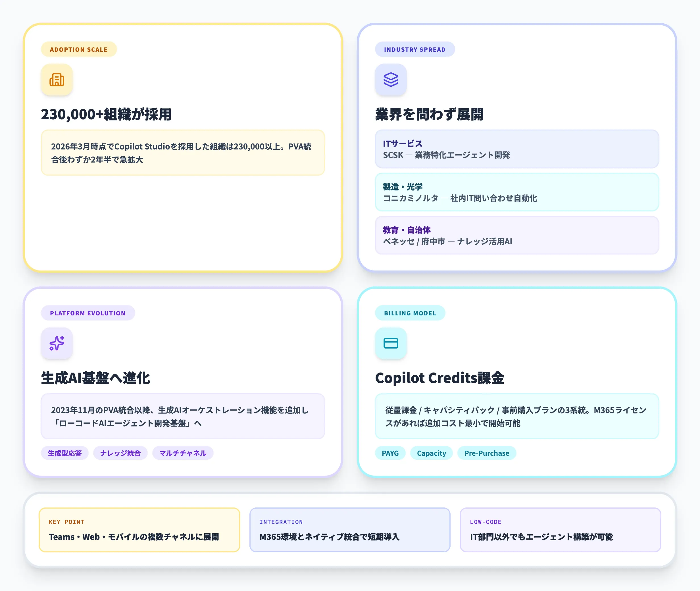Toggle the PAYG billing option pill
This screenshot has height=591, width=700.
391,453
